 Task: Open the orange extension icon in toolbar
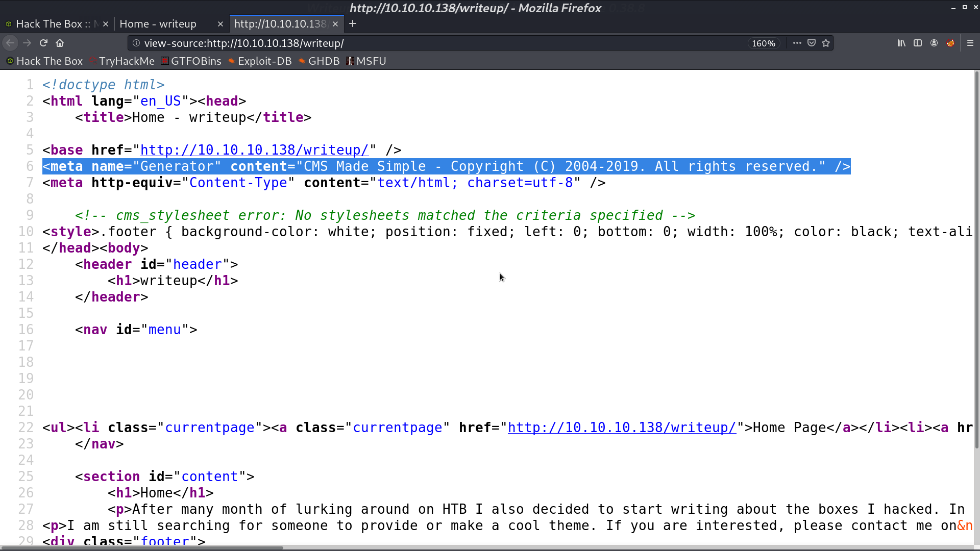point(950,43)
